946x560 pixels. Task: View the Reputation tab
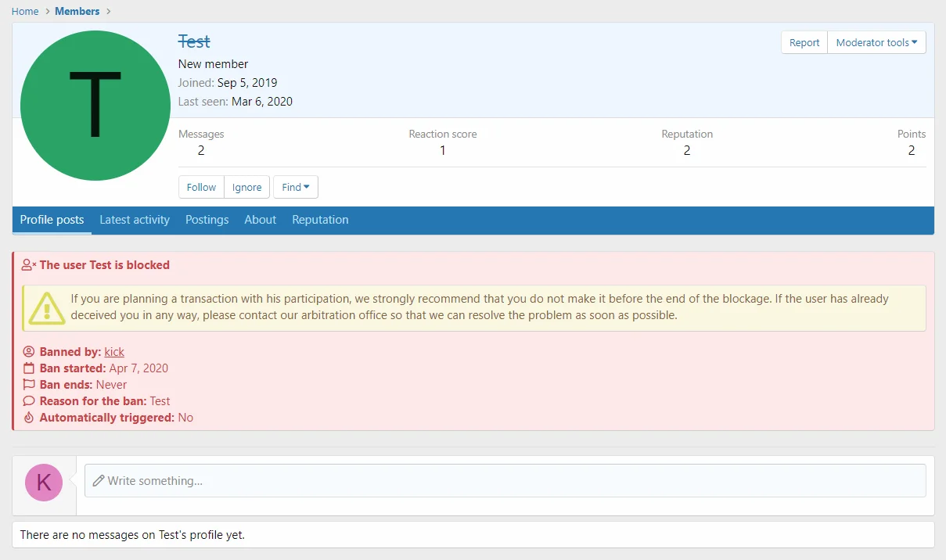pyautogui.click(x=320, y=220)
